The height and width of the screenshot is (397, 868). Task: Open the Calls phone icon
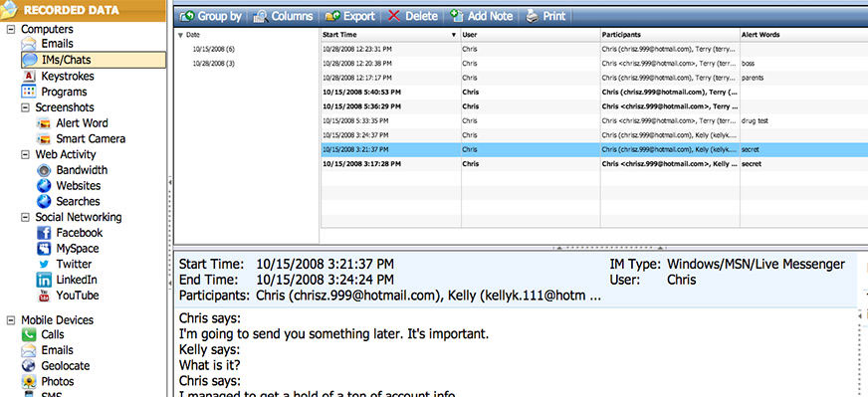click(29, 334)
